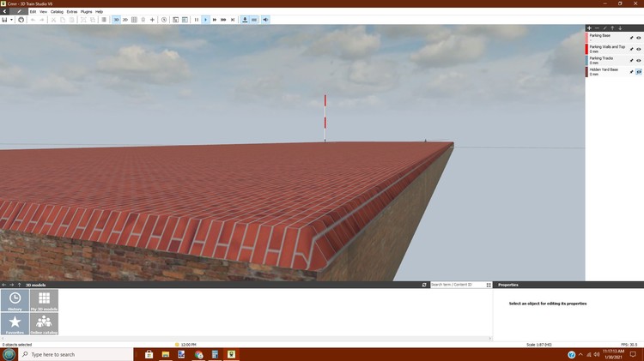
Task: Toggle visibility eye of Parking Walls and Top
Action: (x=639, y=49)
